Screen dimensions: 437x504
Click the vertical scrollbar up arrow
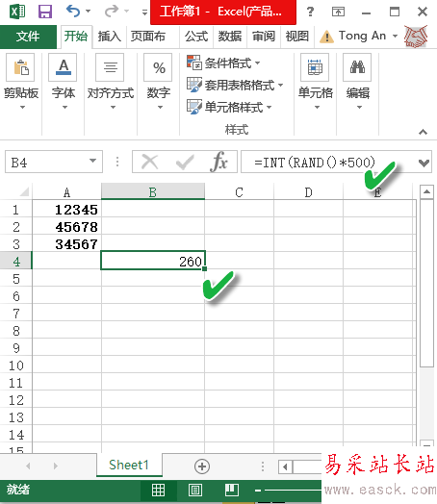426,192
